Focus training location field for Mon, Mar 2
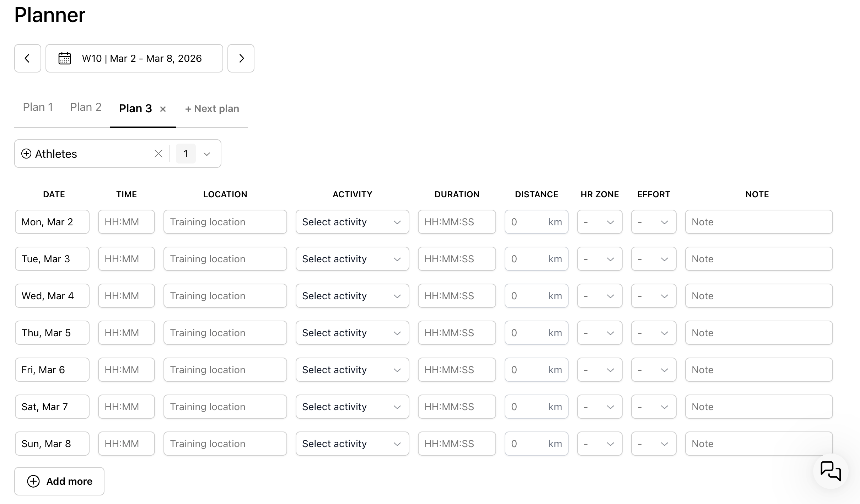The width and height of the screenshot is (860, 504). click(x=225, y=222)
